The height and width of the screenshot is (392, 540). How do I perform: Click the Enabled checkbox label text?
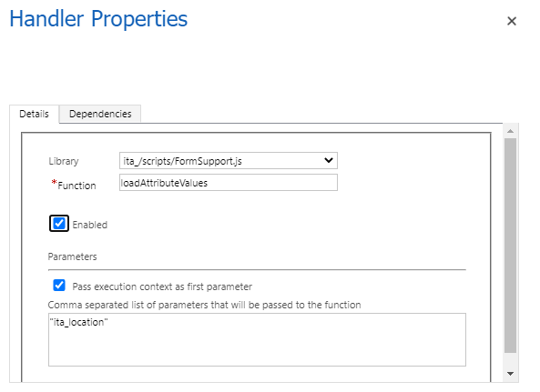[x=90, y=225]
